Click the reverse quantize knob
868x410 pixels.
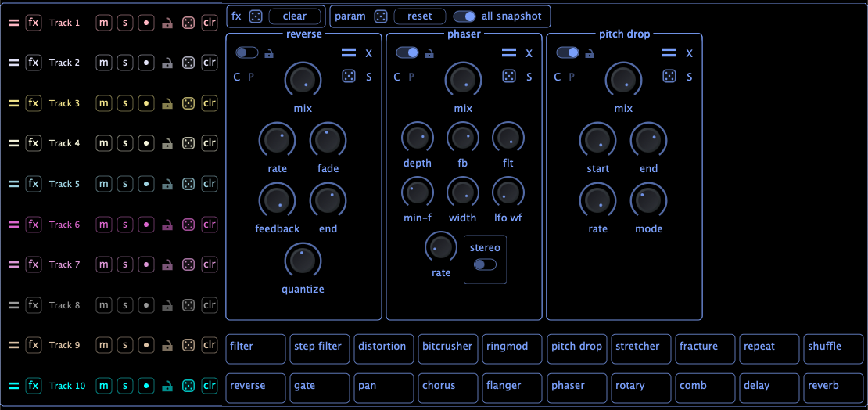tap(303, 261)
